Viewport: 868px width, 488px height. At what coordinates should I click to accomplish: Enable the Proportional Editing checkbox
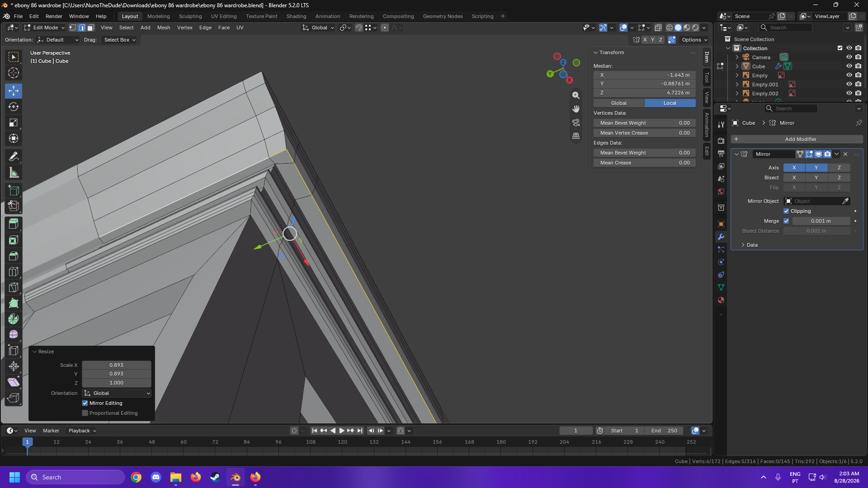pyautogui.click(x=85, y=413)
